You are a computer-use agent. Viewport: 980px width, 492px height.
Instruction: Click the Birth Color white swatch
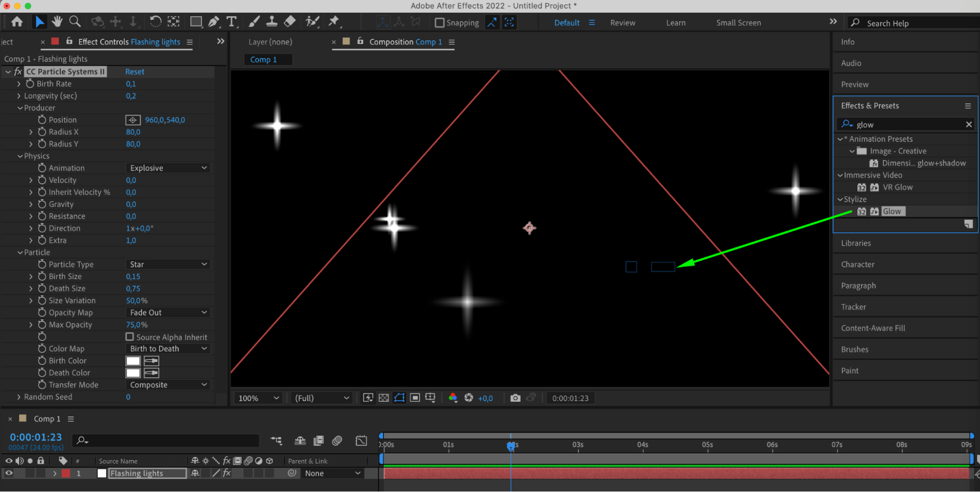coord(133,361)
